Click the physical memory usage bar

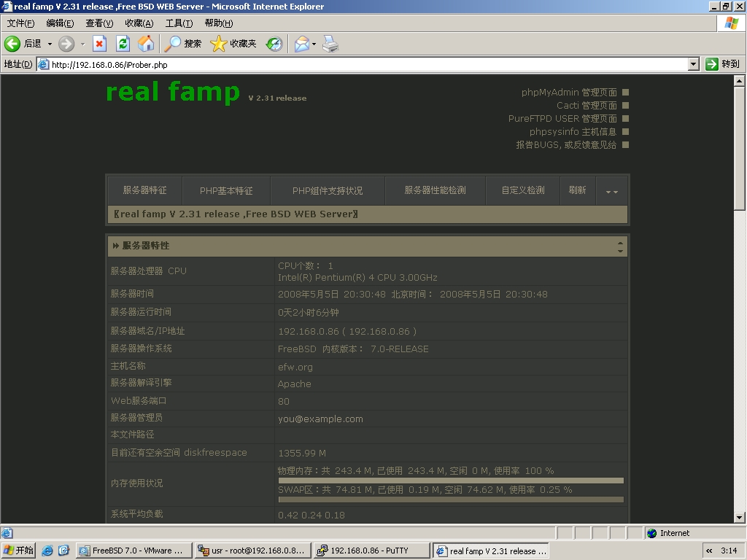451,481
